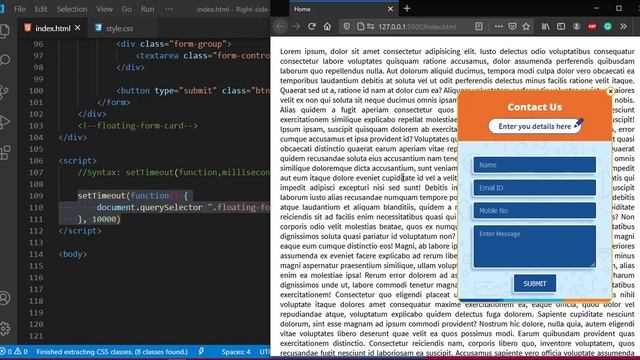Open Run and Debug view
640x360 pixels.
[5, 122]
